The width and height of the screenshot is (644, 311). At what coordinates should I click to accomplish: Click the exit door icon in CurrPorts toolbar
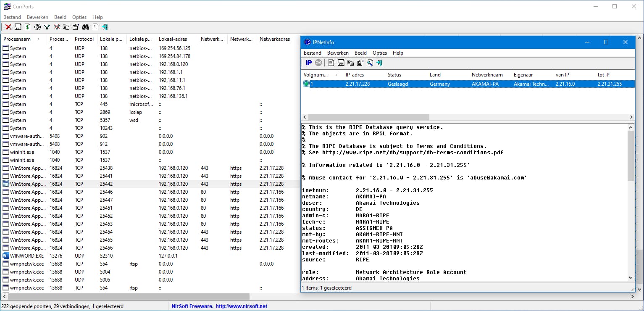click(105, 27)
